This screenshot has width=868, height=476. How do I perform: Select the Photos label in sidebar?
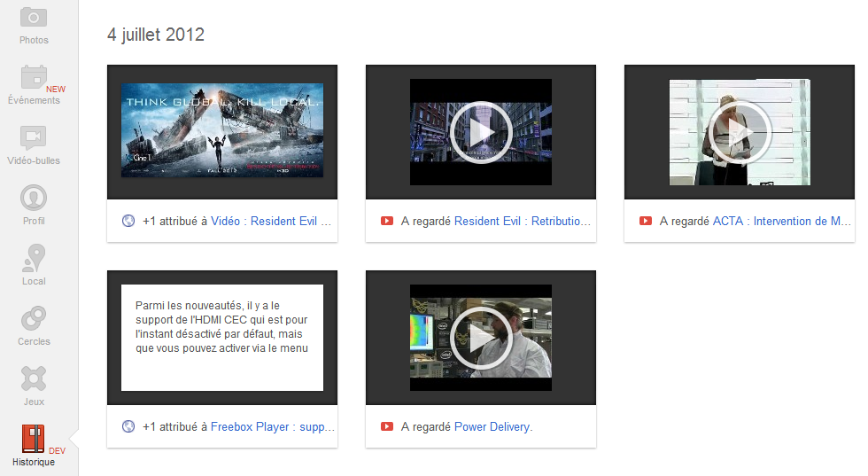point(34,40)
